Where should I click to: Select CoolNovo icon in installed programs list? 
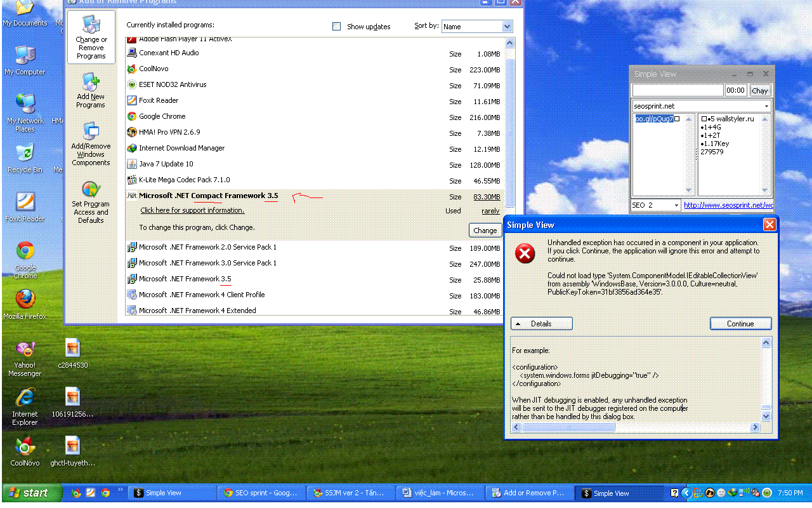coord(132,69)
